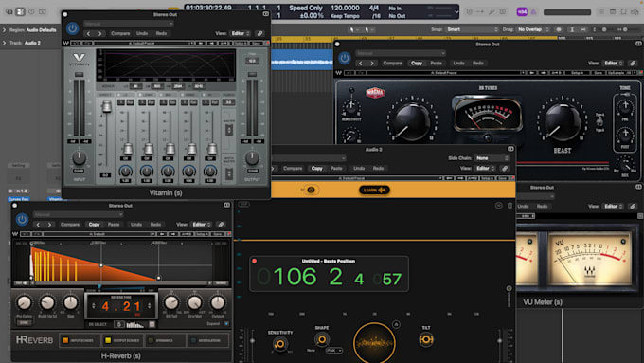The height and width of the screenshot is (363, 644).
Task: Click purple 1234 count-in button in control bar
Action: tap(522, 12)
